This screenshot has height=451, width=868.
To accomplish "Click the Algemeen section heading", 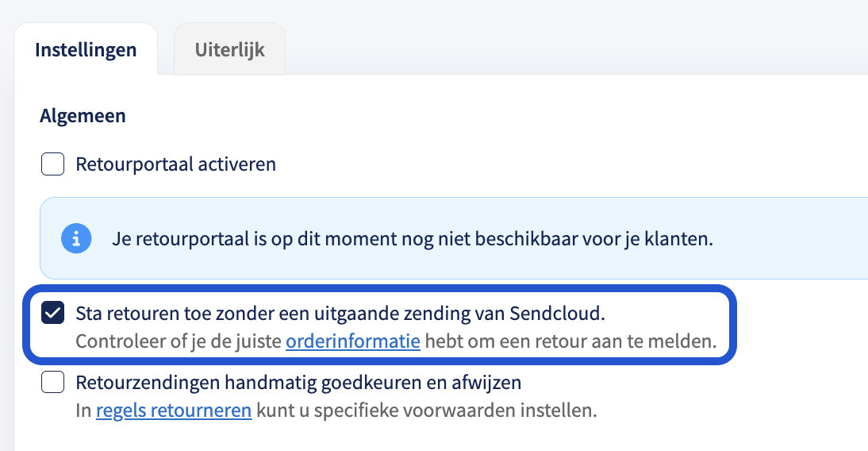I will (83, 116).
